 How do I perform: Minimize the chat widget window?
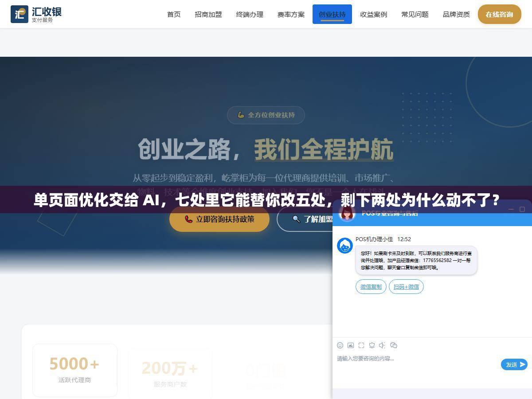click(x=512, y=209)
